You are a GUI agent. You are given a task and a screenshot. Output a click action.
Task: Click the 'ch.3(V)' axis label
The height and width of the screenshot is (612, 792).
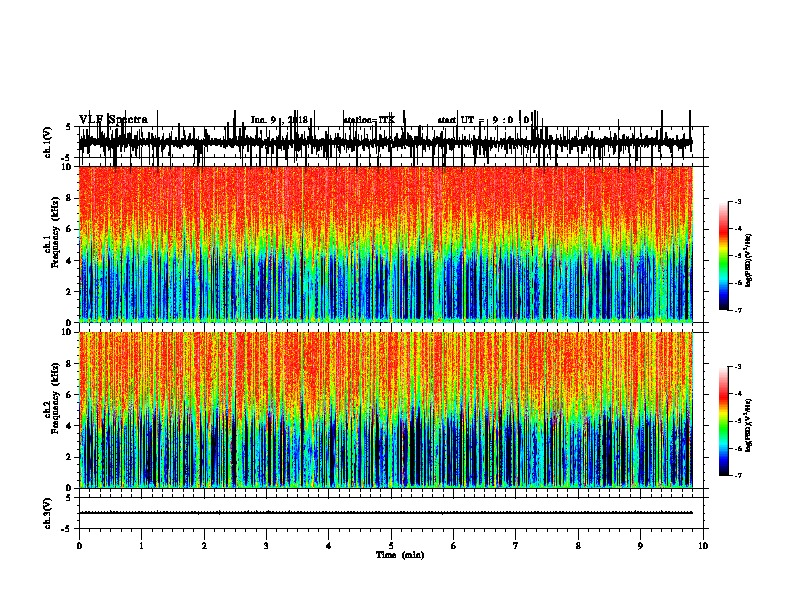coord(48,513)
